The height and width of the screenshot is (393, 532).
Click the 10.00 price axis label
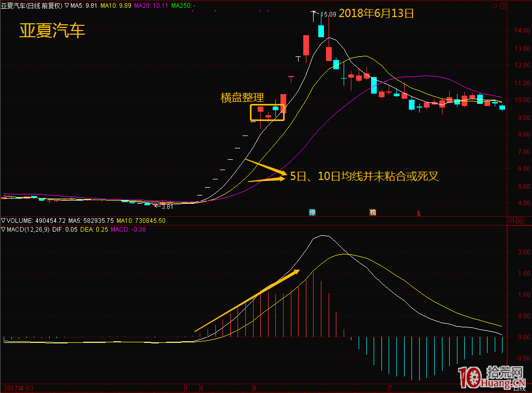(522, 100)
